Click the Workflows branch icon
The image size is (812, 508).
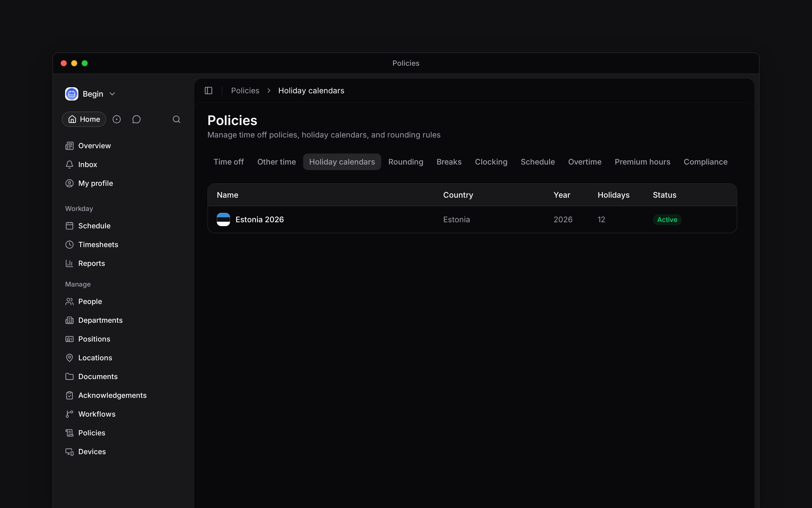point(70,414)
